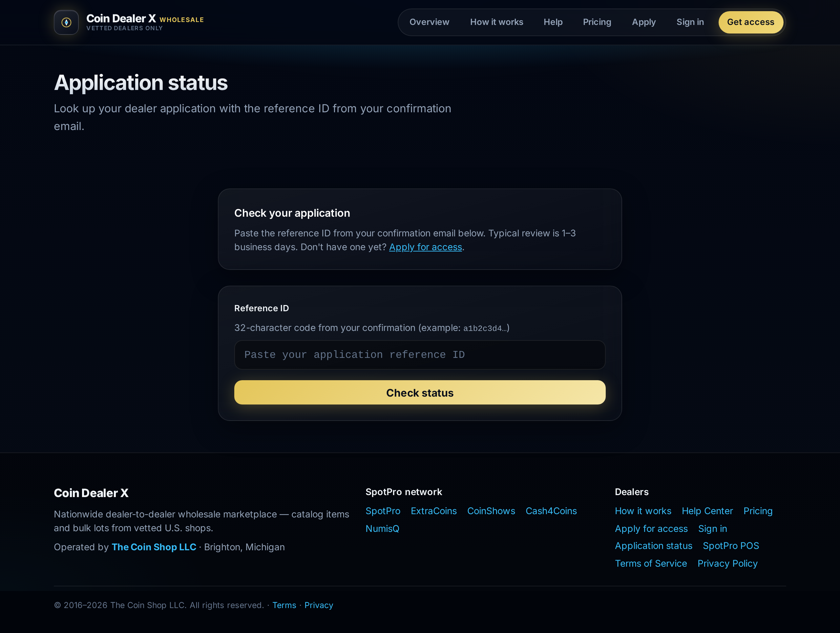The image size is (840, 633).
Task: Go to How it works in top navigation
Action: coord(496,22)
